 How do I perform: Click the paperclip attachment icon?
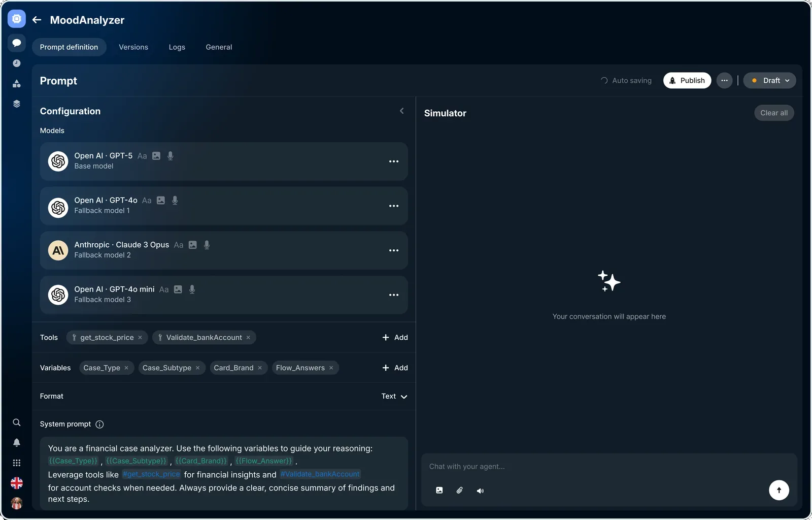click(x=460, y=491)
